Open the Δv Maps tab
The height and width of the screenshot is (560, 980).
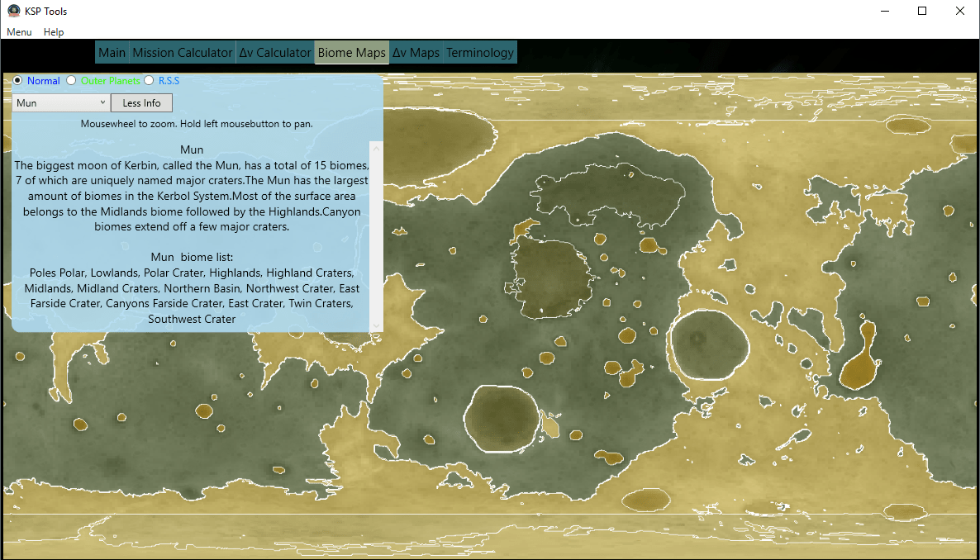pos(416,51)
